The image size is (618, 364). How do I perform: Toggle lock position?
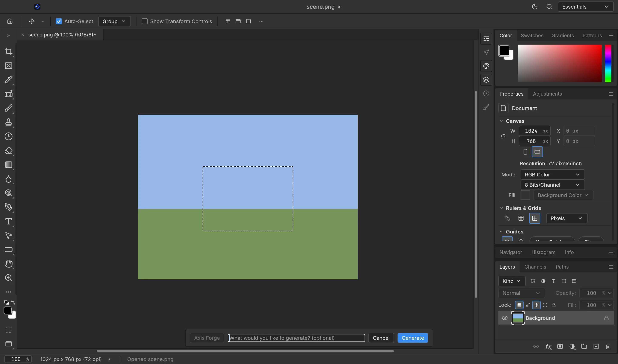pos(536,305)
